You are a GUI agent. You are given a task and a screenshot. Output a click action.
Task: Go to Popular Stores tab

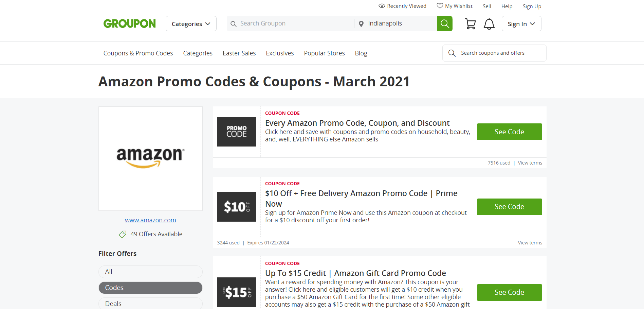(x=324, y=53)
